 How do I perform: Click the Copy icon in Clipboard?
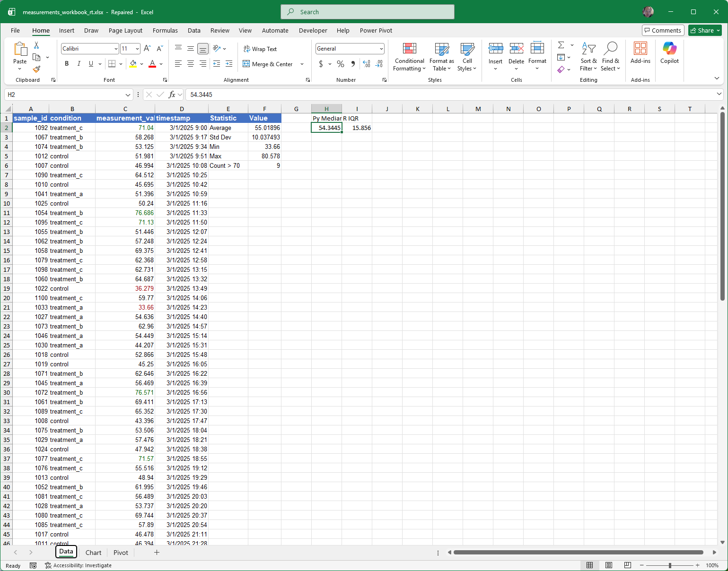click(x=36, y=57)
